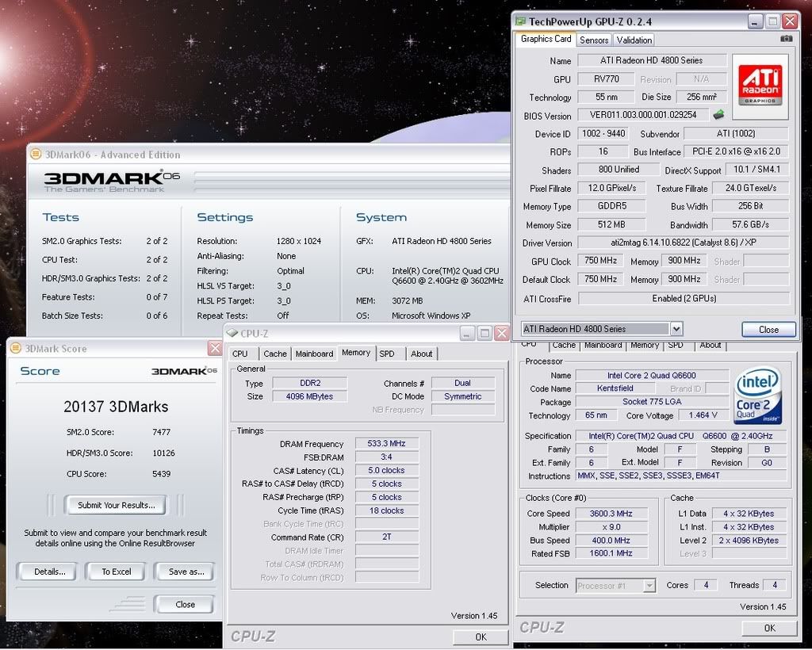Switch to the Validation tab in GPU-Z
The width and height of the screenshot is (812, 650).
coord(634,40)
